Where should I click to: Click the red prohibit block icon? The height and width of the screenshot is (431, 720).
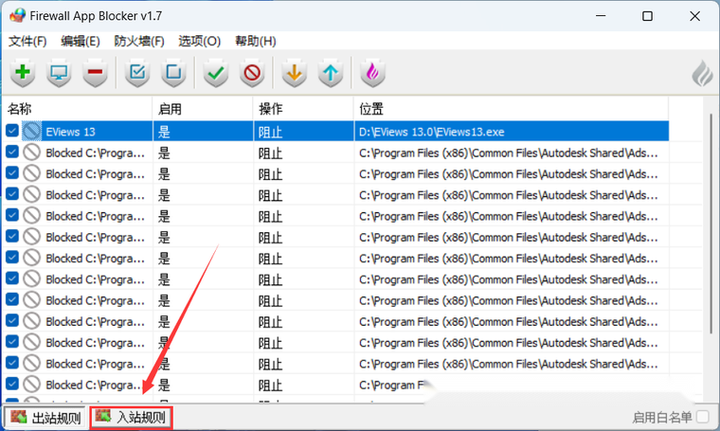[251, 73]
